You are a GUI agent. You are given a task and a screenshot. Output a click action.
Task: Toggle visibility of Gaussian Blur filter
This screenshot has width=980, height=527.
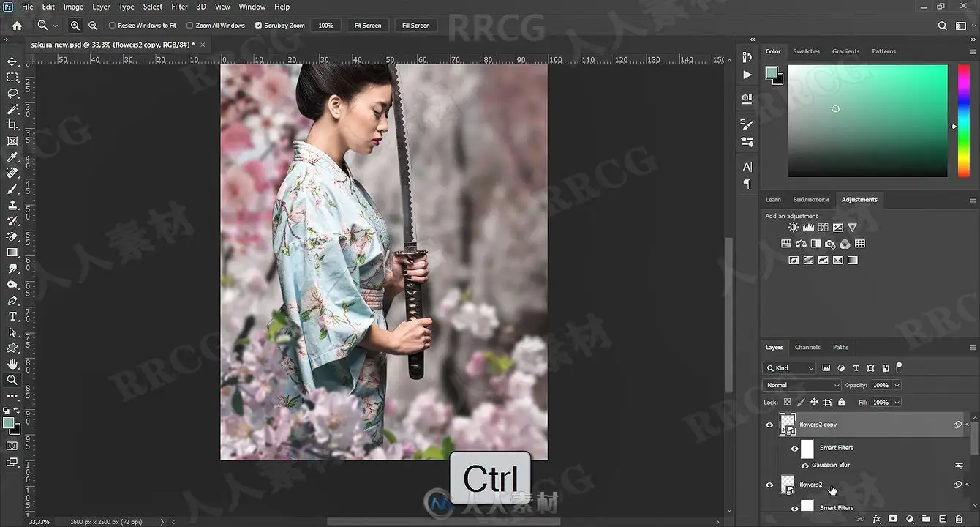804,466
